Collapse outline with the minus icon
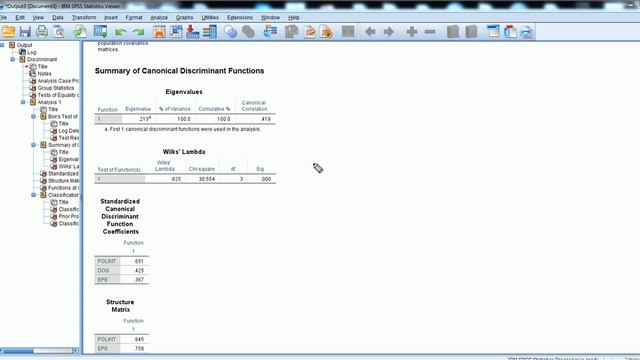This screenshot has width=640, height=360. tap(430, 31)
